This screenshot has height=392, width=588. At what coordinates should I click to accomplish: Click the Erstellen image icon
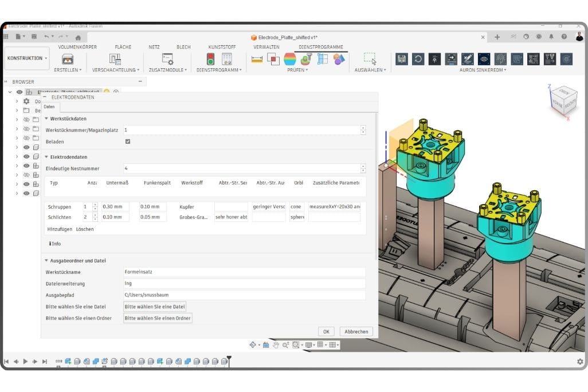pyautogui.click(x=68, y=59)
